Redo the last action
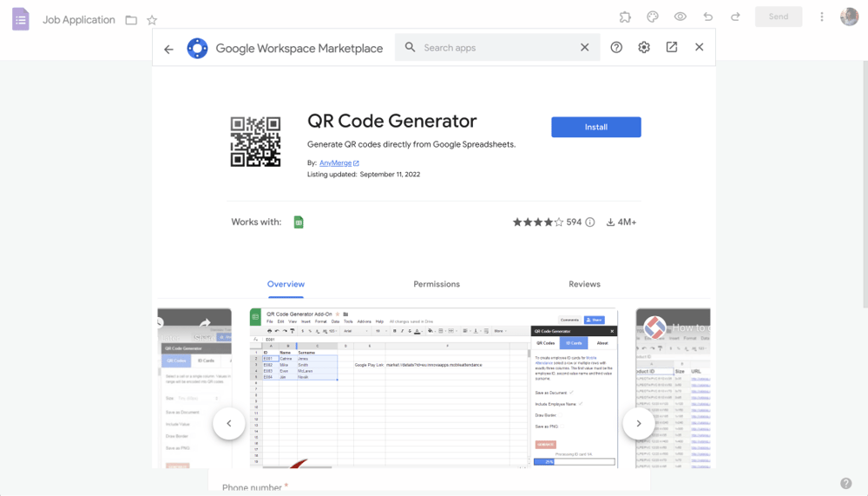Image resolution: width=868 pixels, height=496 pixels. (x=735, y=17)
